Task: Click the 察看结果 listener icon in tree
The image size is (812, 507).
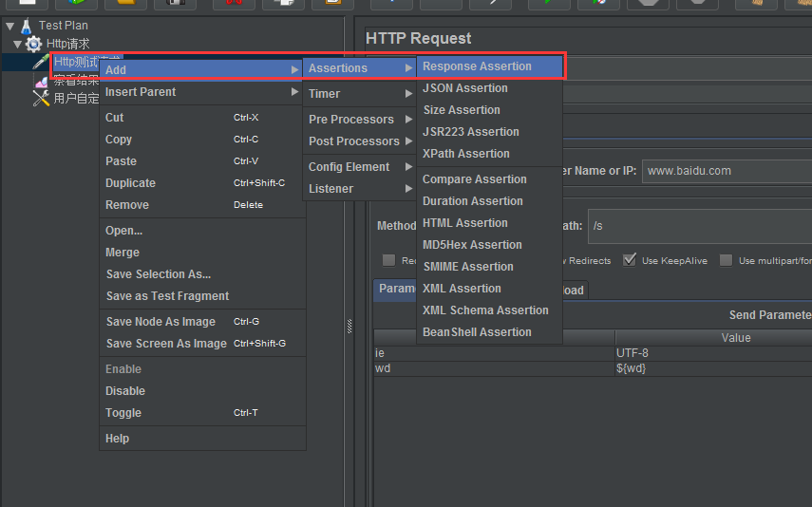Action: pyautogui.click(x=42, y=81)
